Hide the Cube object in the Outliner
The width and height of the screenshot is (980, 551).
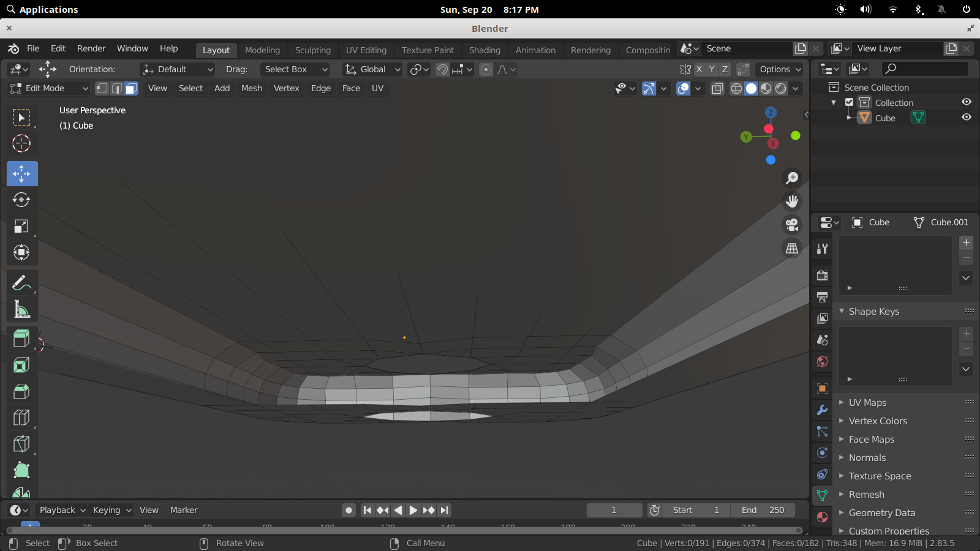967,118
